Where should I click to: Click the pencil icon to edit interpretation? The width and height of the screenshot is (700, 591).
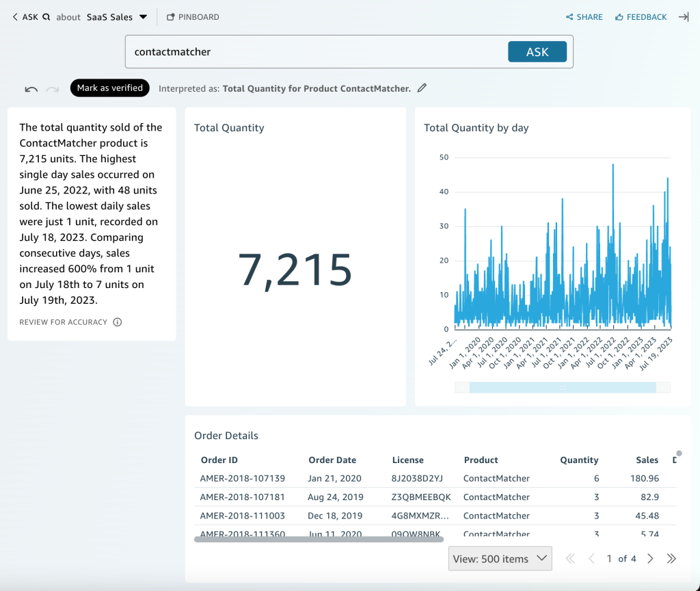coord(422,88)
